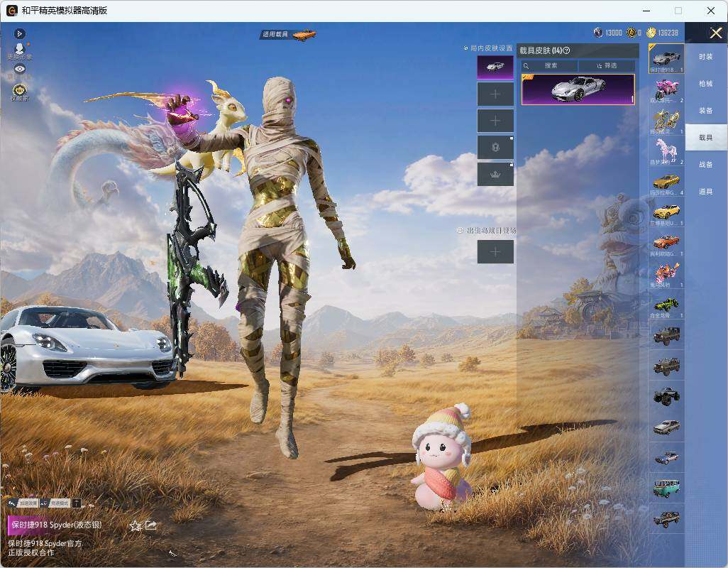Click the helmet badge icon slot

pos(495,148)
